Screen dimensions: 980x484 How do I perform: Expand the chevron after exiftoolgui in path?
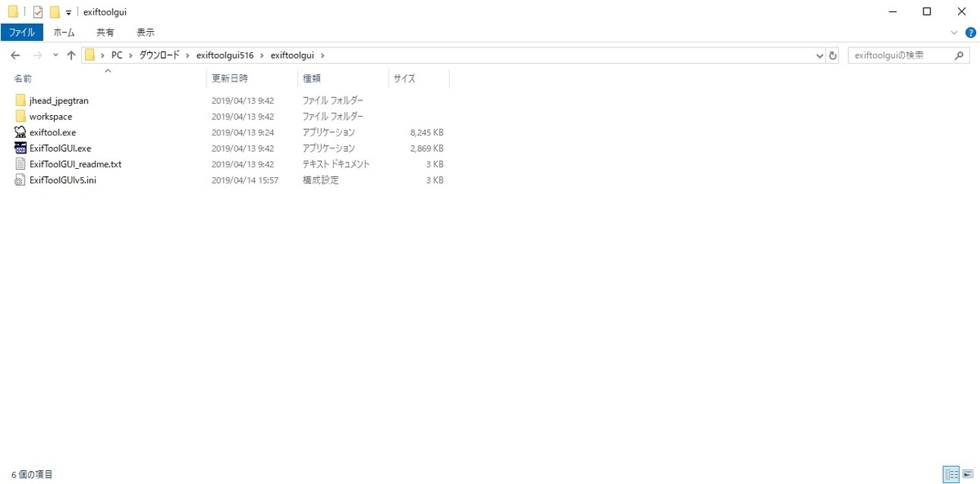[x=322, y=56]
